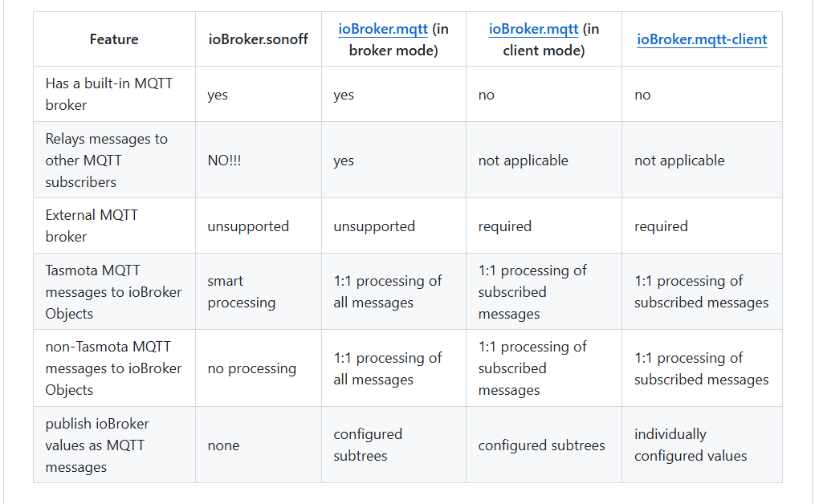Viewport: 815px width, 504px height.
Task: Click the "NO!!!" cell
Action: [225, 161]
